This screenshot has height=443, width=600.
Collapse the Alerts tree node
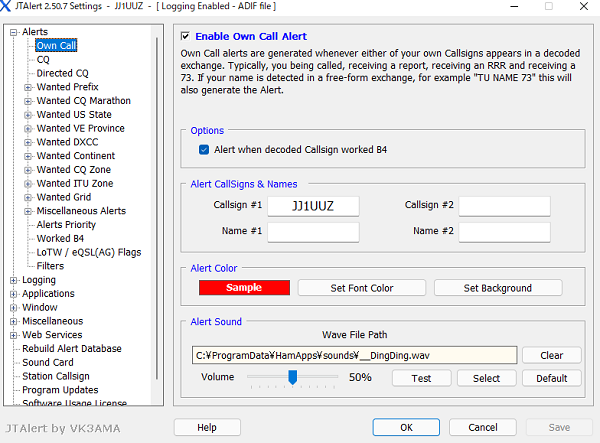(x=13, y=32)
